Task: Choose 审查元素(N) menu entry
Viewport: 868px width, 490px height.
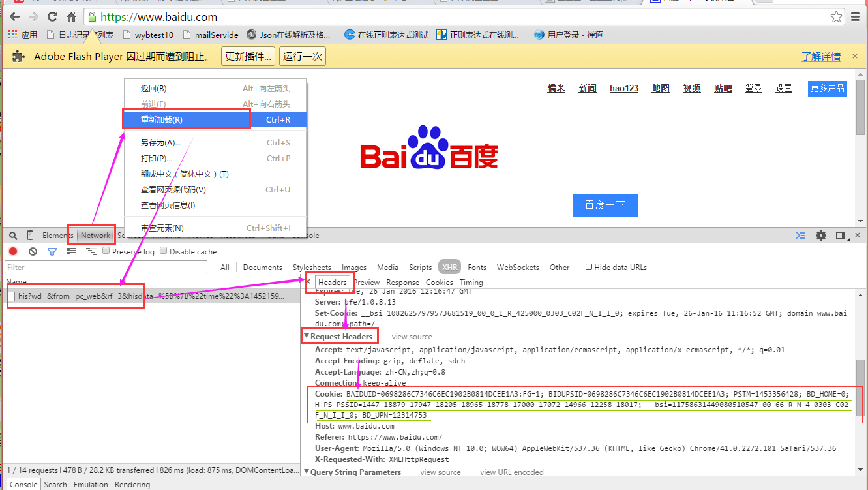Action: coord(215,228)
